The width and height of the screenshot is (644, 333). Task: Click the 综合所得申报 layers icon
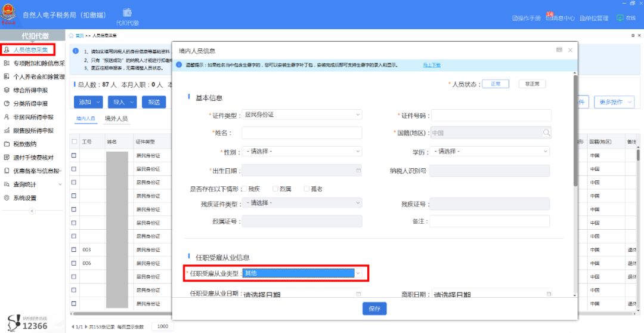(6, 90)
